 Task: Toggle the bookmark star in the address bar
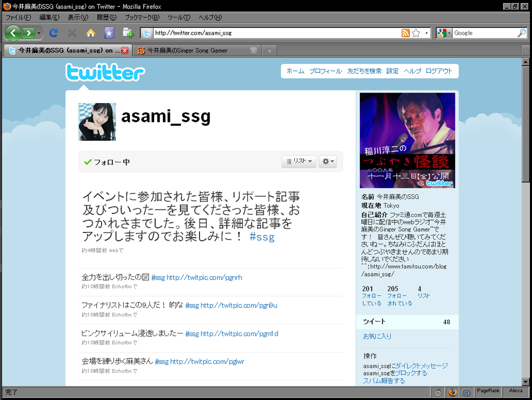(x=416, y=32)
